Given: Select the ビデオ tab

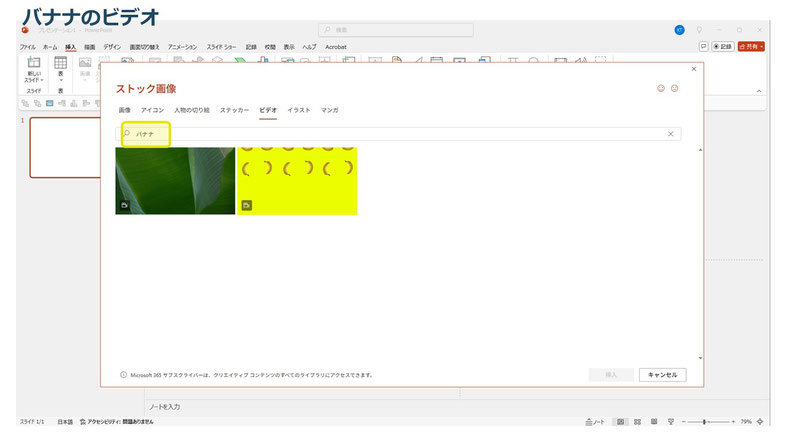Looking at the screenshot, I should tap(268, 110).
